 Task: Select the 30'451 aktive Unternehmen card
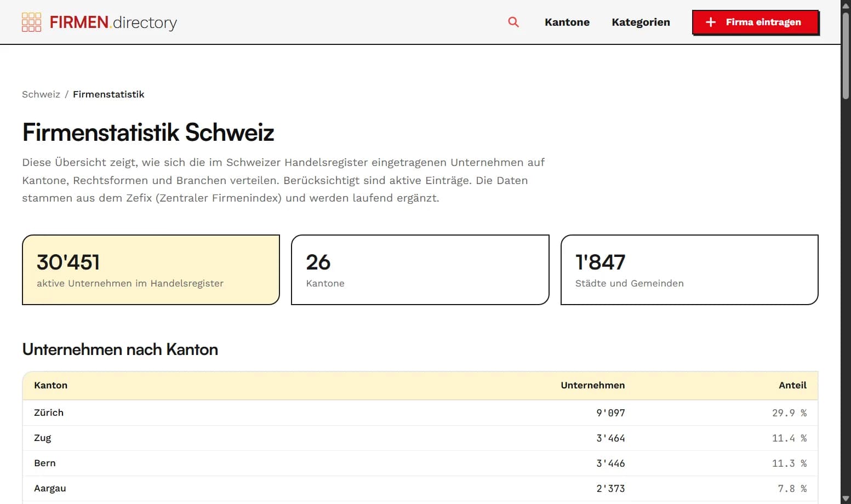151,270
